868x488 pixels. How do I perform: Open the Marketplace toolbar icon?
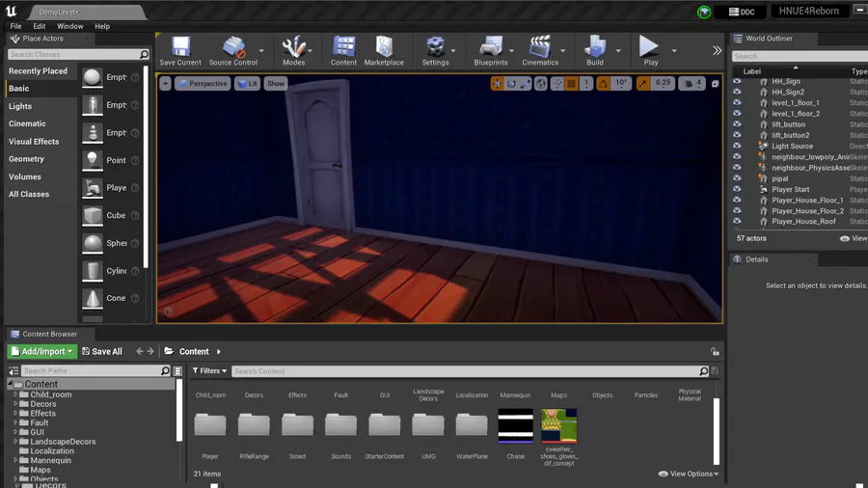pos(384,51)
